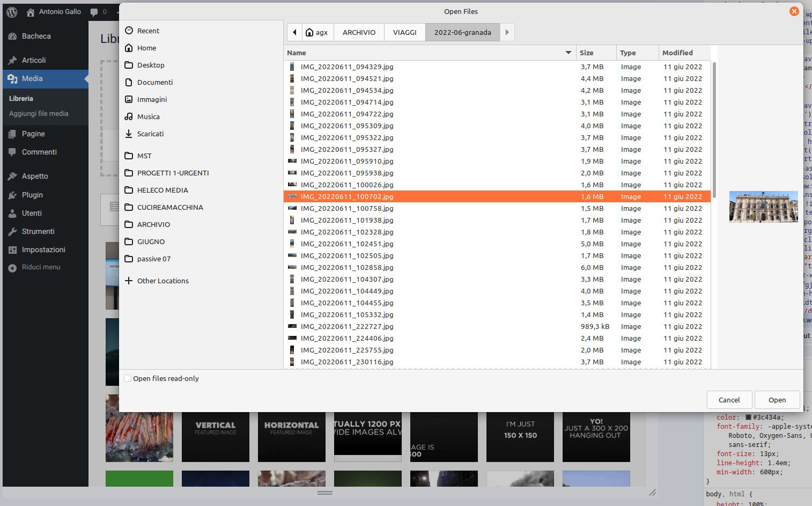Enable the Open files read-only checkbox
The image size is (812, 506).
coord(128,378)
